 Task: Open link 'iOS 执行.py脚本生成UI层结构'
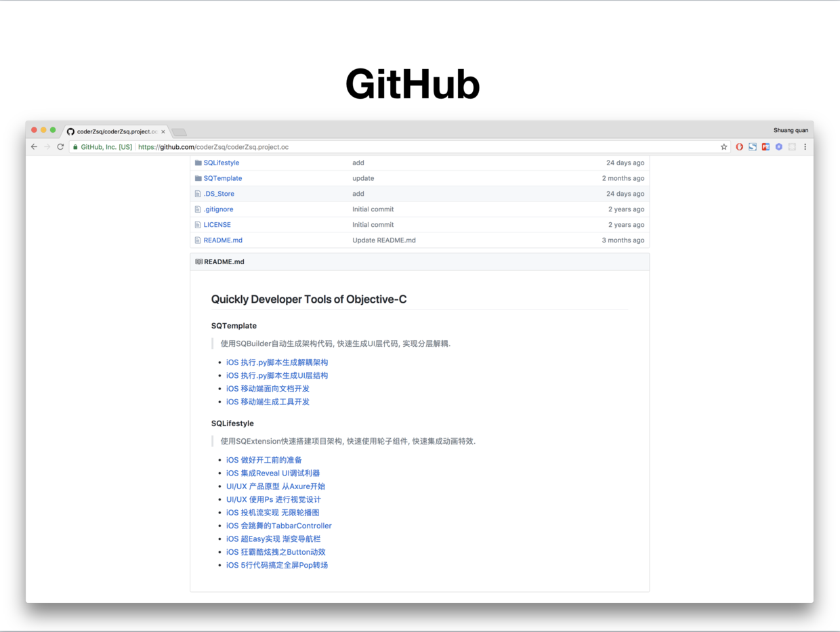click(x=277, y=375)
